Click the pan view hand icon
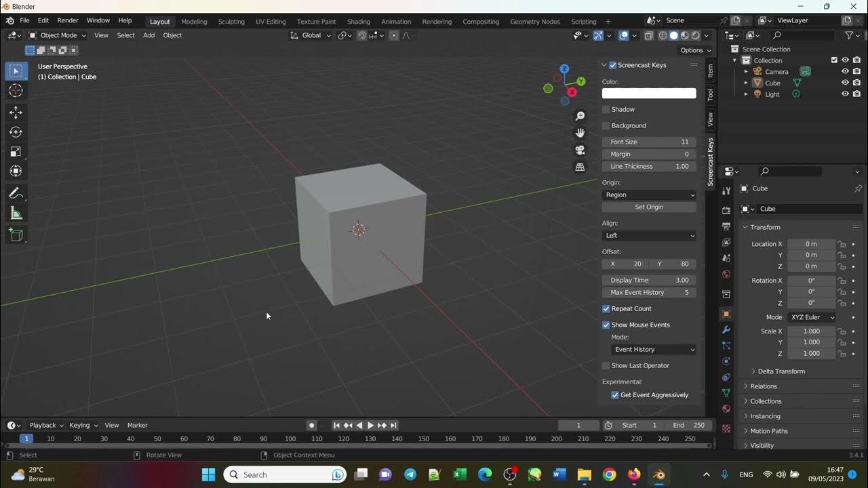This screenshot has height=488, width=868. coord(580,133)
